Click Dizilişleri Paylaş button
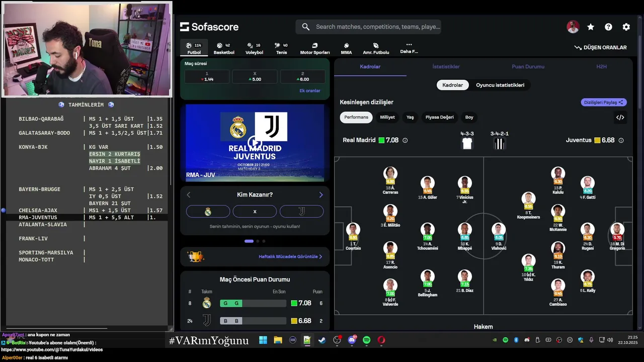 604,102
